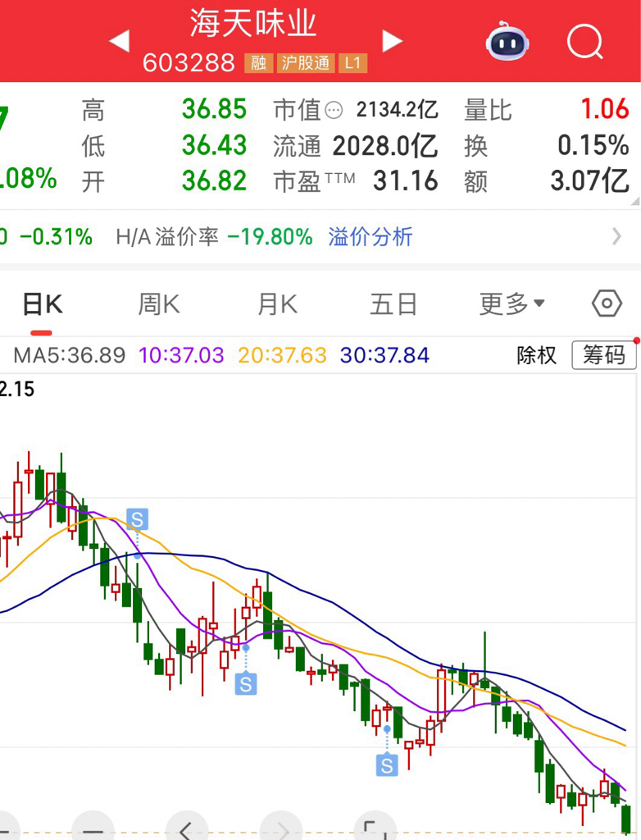Switch to 日K chart tab
The width and height of the screenshot is (641, 840).
pos(43,304)
